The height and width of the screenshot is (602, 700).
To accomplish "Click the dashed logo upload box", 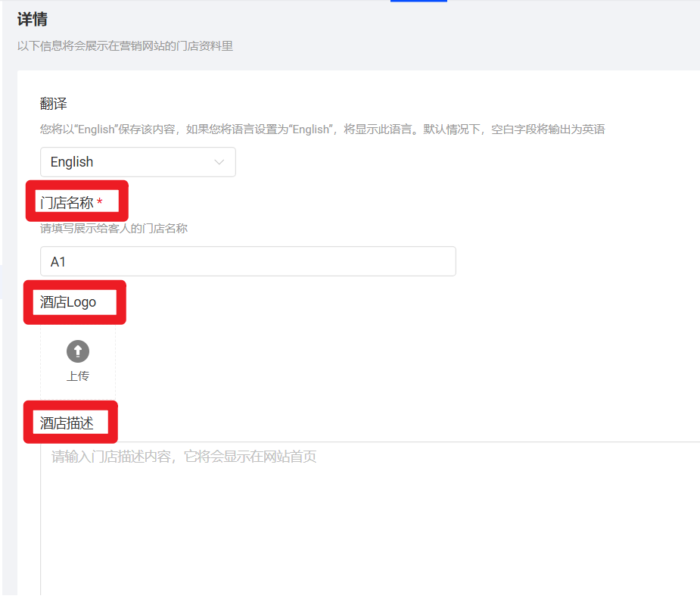I will click(x=78, y=362).
